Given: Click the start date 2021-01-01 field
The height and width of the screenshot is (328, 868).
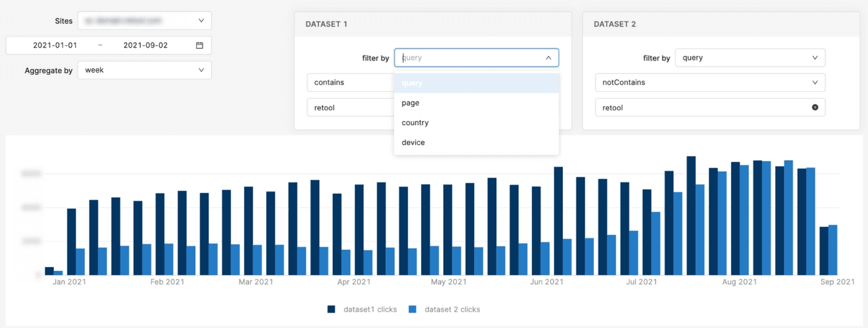Looking at the screenshot, I should [x=55, y=45].
